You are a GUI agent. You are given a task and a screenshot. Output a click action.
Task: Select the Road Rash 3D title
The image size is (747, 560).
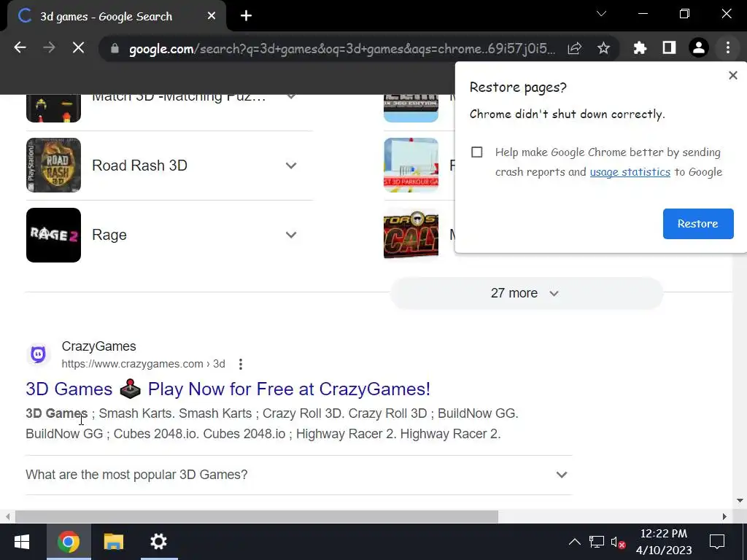pos(139,166)
